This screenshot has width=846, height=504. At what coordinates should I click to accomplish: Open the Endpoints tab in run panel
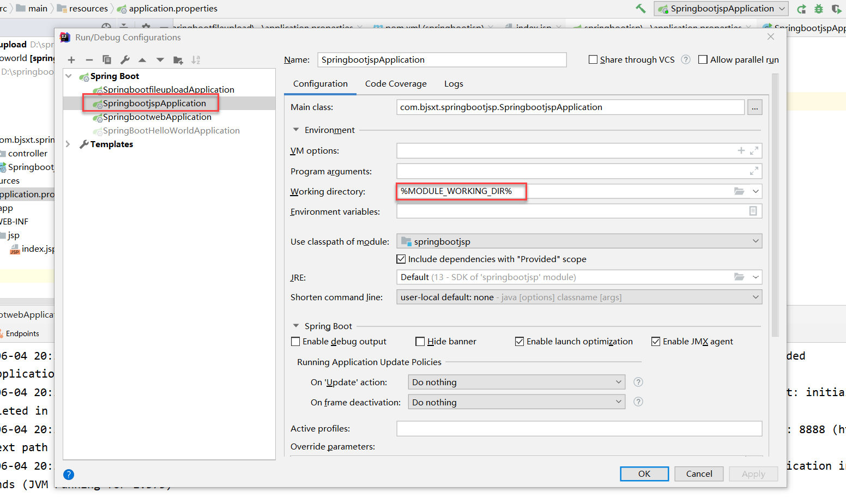coord(22,333)
